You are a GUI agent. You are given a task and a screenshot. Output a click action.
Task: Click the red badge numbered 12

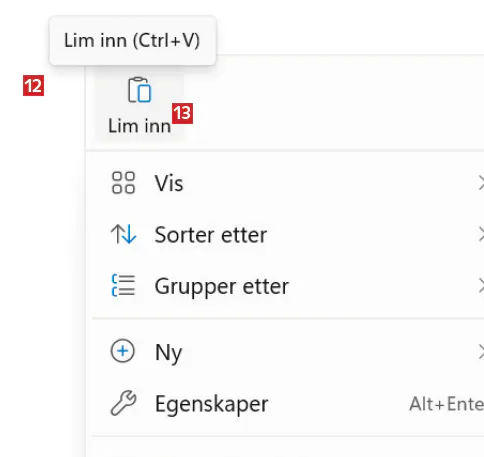pyautogui.click(x=33, y=85)
